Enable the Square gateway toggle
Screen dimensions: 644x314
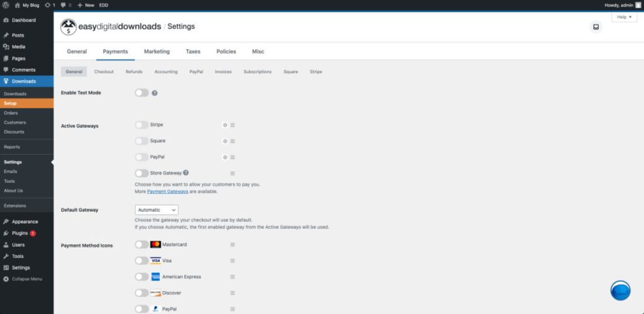142,141
